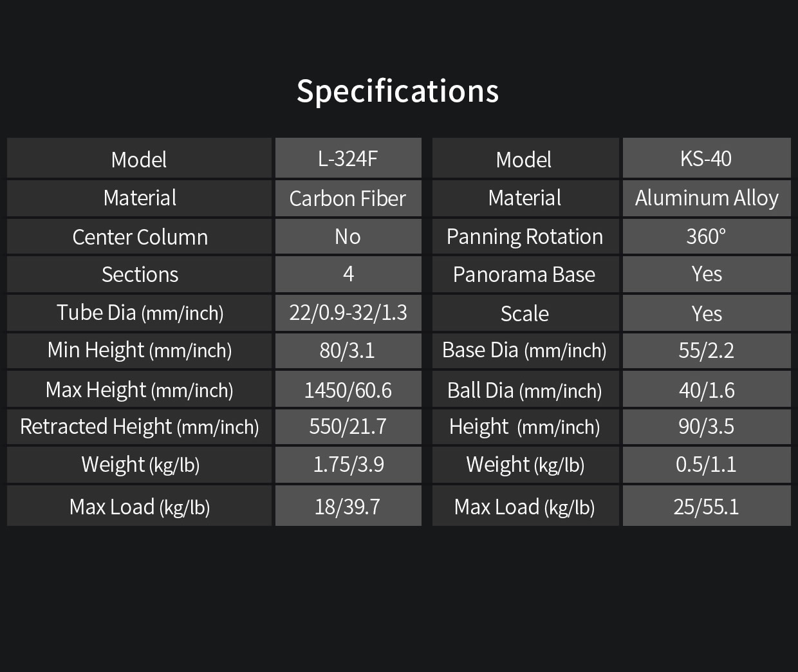Select the KS-40 model cell
Viewport: 798px width, 672px height.
pos(707,158)
